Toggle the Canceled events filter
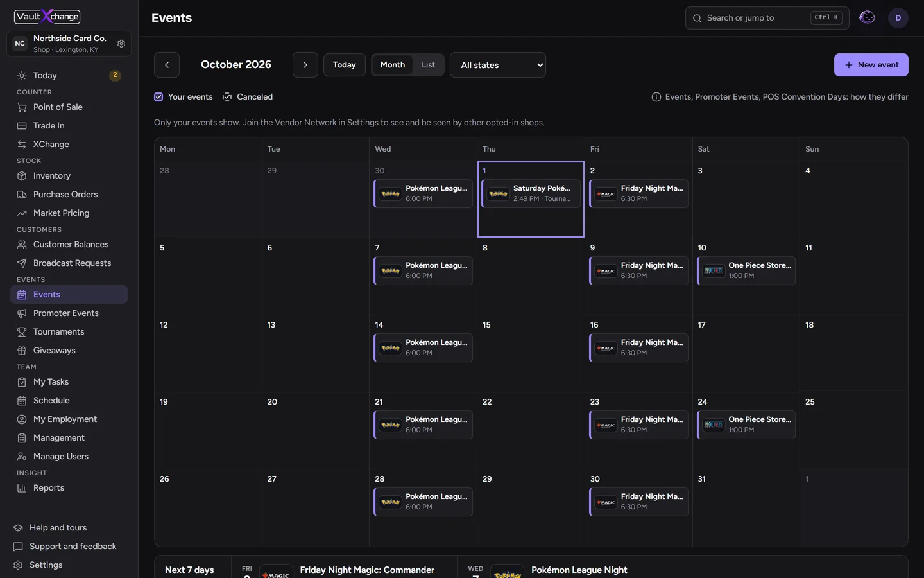924x578 pixels. click(247, 97)
